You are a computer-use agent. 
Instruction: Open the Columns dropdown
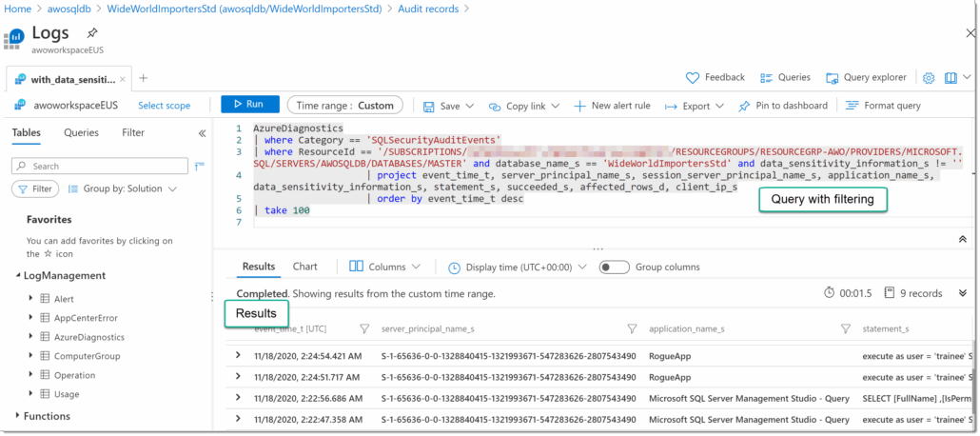coord(384,268)
